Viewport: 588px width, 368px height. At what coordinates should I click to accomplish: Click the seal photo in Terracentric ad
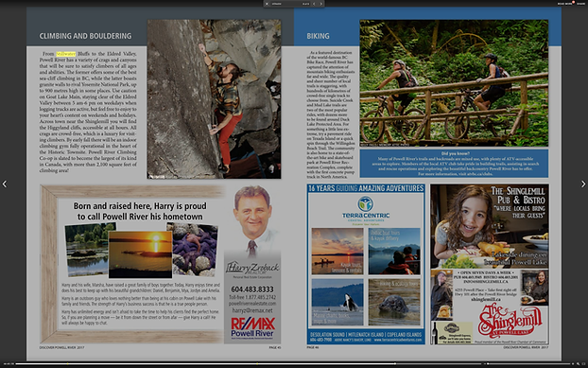(x=394, y=302)
